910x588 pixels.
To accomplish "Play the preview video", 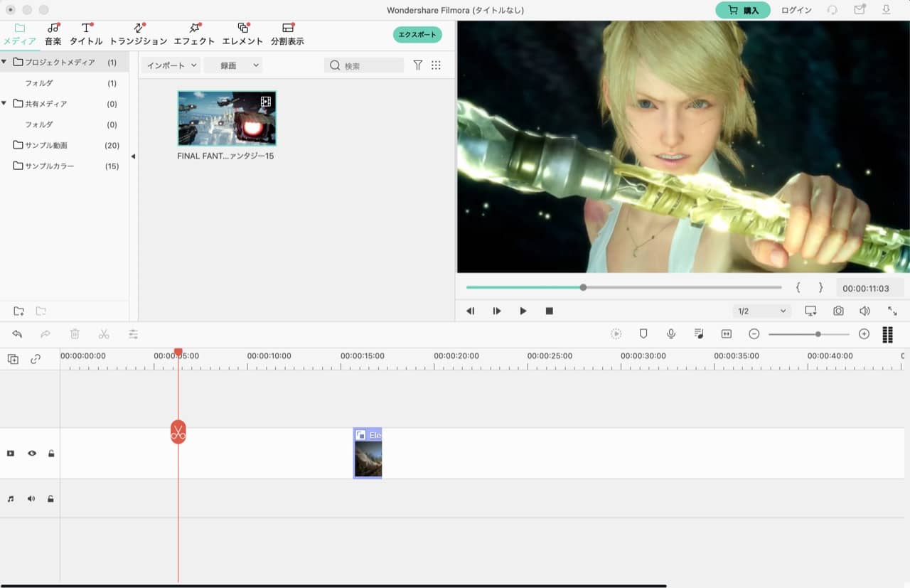I will pyautogui.click(x=523, y=311).
